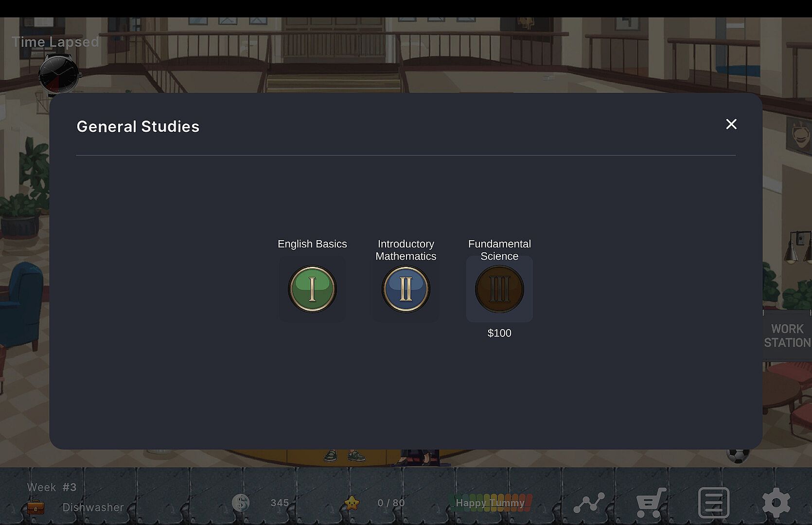The height and width of the screenshot is (525, 812).
Task: Click the General Studies heading
Action: coord(138,126)
